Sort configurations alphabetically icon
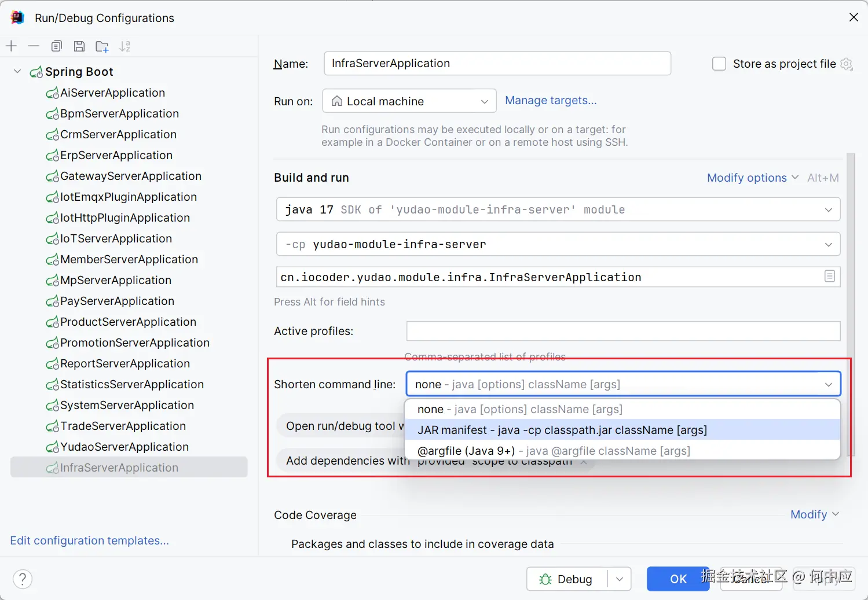Viewport: 868px width, 600px height. click(x=124, y=46)
